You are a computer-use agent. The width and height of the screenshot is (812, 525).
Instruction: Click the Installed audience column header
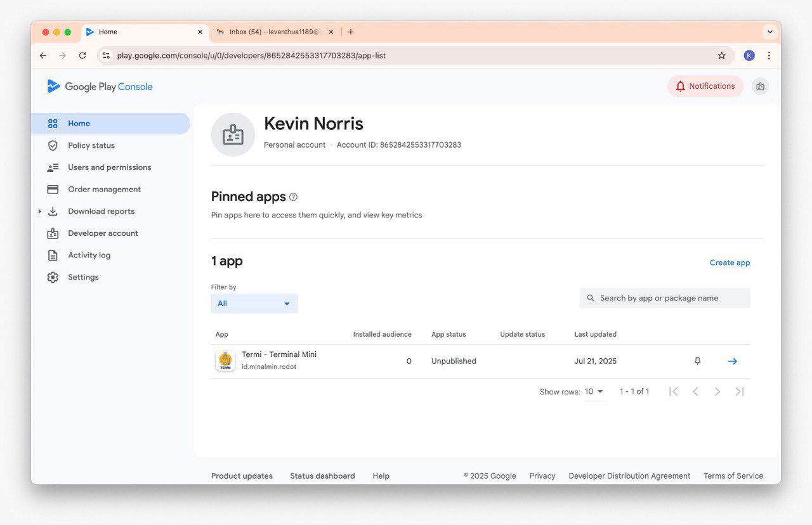point(382,334)
